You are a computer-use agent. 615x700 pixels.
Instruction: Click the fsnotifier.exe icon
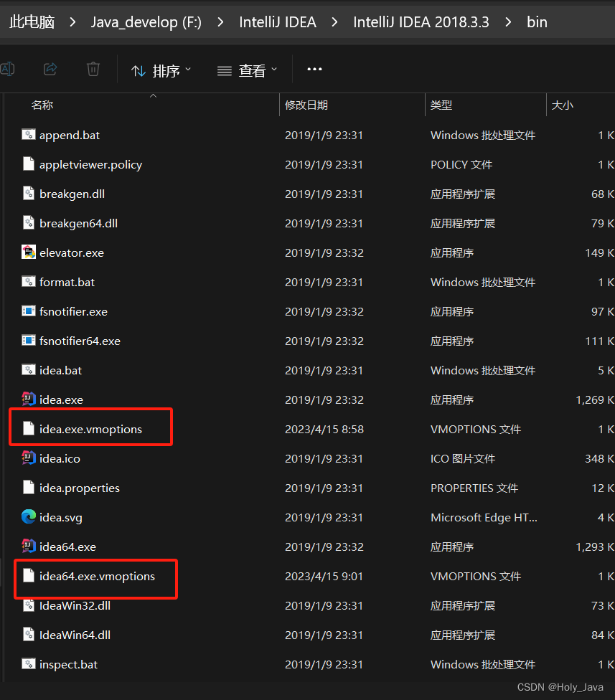(29, 311)
